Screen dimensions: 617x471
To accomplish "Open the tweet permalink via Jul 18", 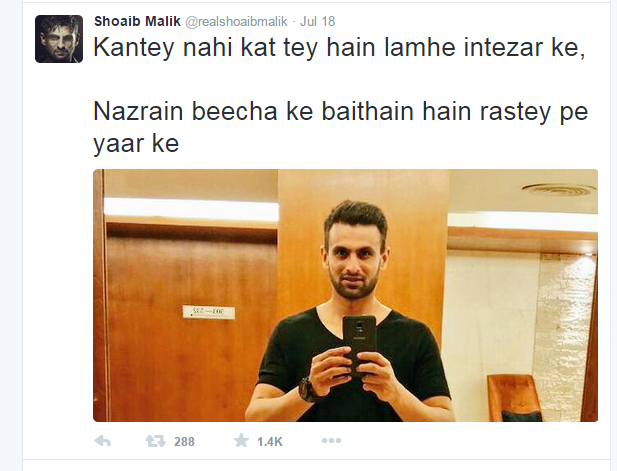I will (x=318, y=21).
